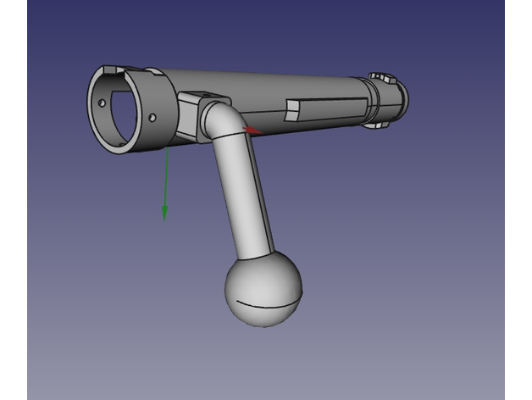Click the small hole right of bolt opening

coord(154,117)
